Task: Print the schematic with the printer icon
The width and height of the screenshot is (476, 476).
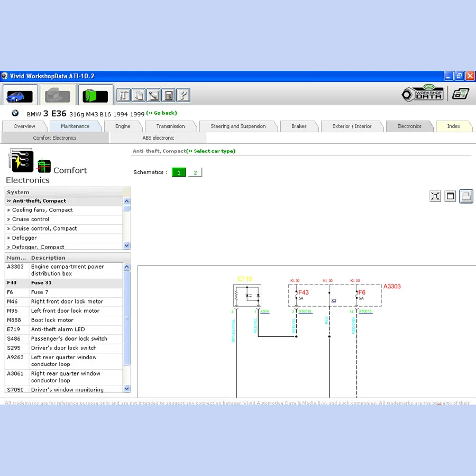Action: 466,196
